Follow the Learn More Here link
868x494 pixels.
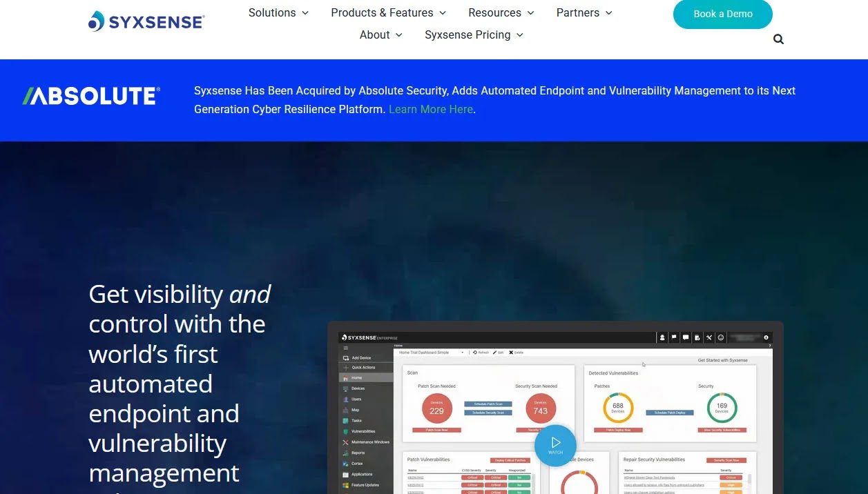[431, 109]
